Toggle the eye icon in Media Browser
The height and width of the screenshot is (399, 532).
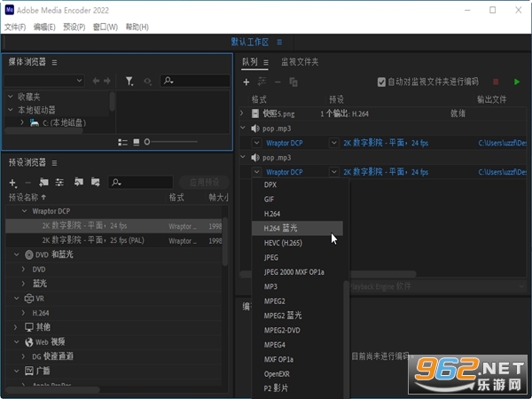[x=147, y=81]
